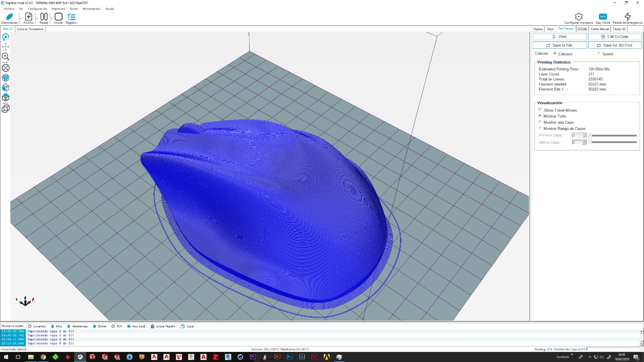Pause the print with Pausar icon
644x362 pixels.
click(44, 16)
